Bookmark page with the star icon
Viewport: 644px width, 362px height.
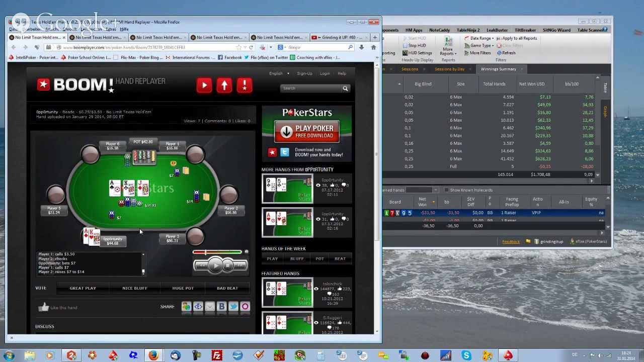pyautogui.click(x=238, y=47)
